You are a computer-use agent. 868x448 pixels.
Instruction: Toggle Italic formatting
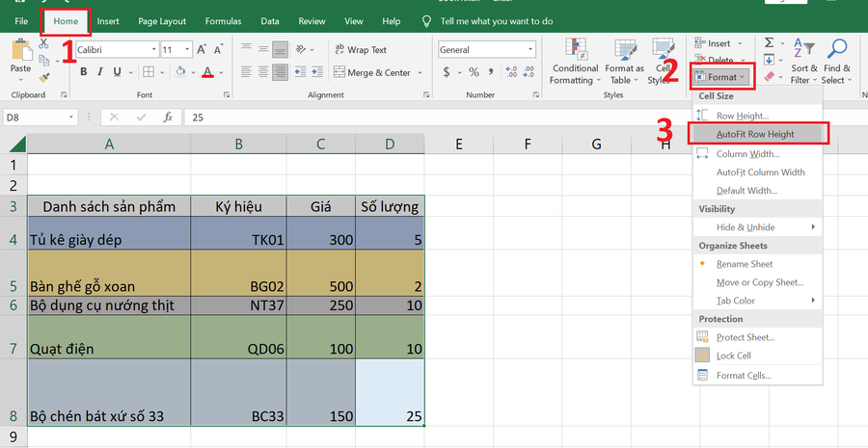(x=100, y=72)
